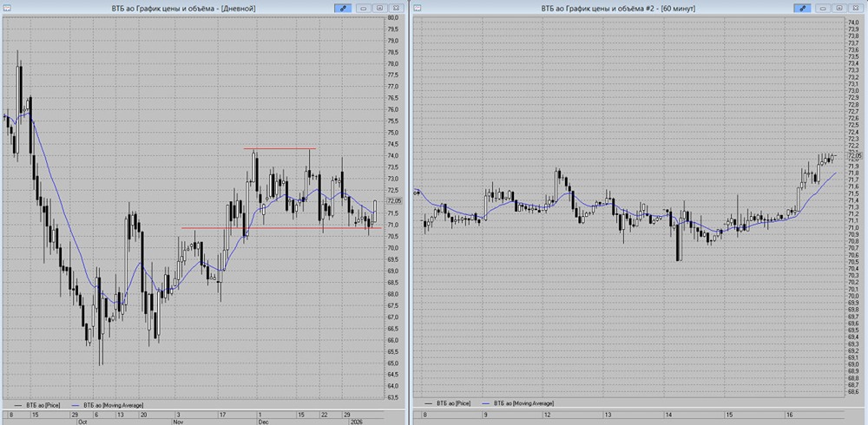This screenshot has width=868, height=425.
Task: Click 'ВТБ ао [Moving Average]' legend entry in 60-minute chart
Action: (524, 404)
